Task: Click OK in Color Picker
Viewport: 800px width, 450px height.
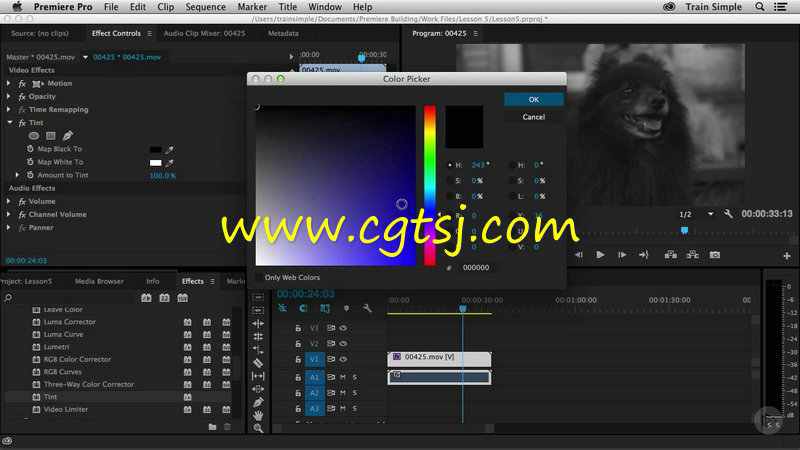Action: point(534,99)
